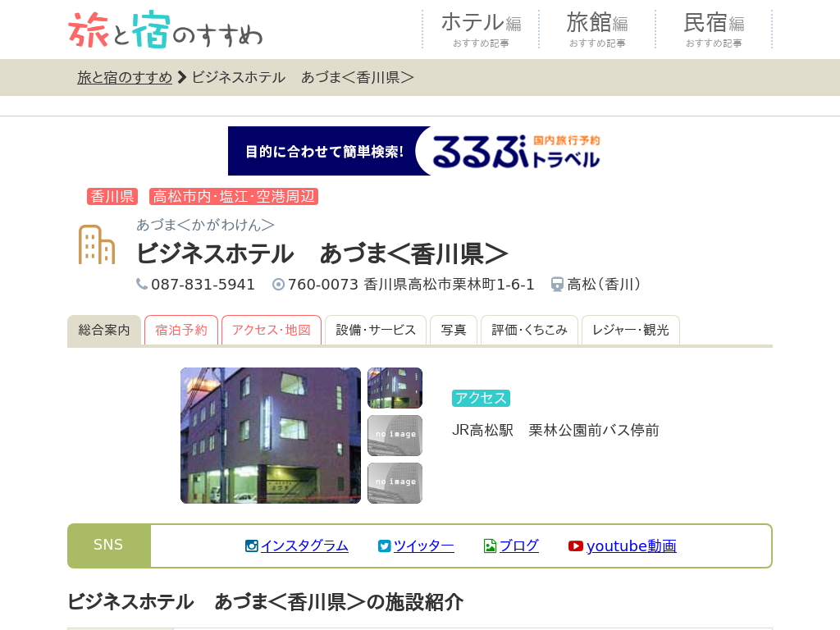The image size is (840, 630).
Task: Select the address text 760-0073 香川県高松市栗林町1-6-1
Action: click(411, 285)
